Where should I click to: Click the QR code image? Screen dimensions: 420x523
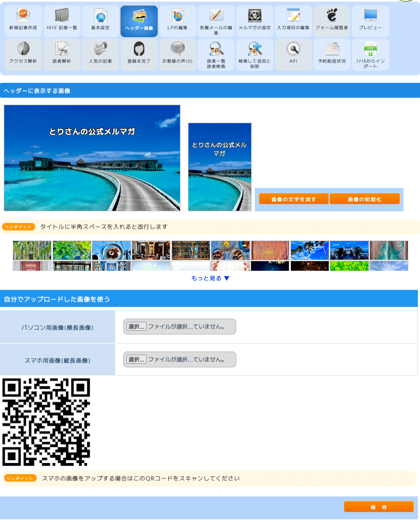point(46,422)
